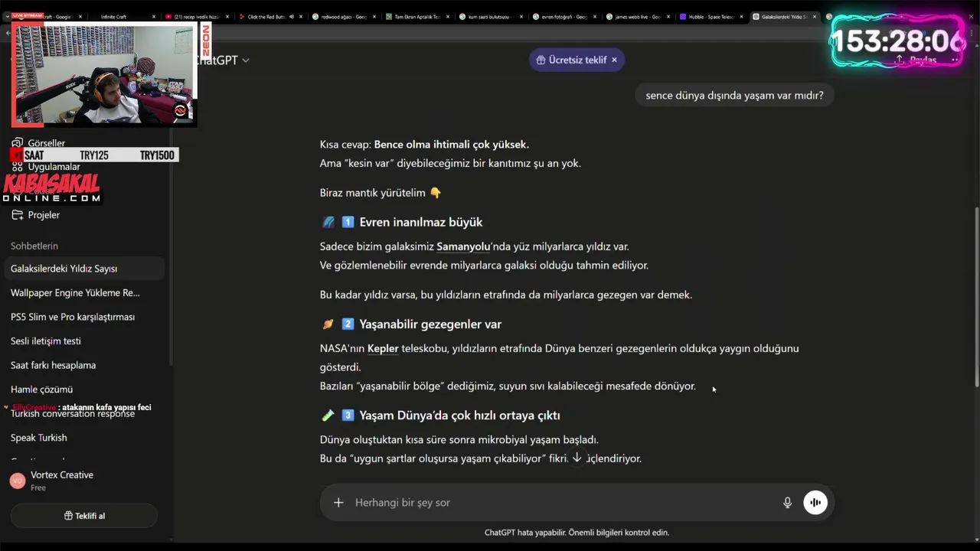Image resolution: width=980 pixels, height=551 pixels.
Task: Dismiss the Ücretsiz teklif banner
Action: pyautogui.click(x=614, y=60)
